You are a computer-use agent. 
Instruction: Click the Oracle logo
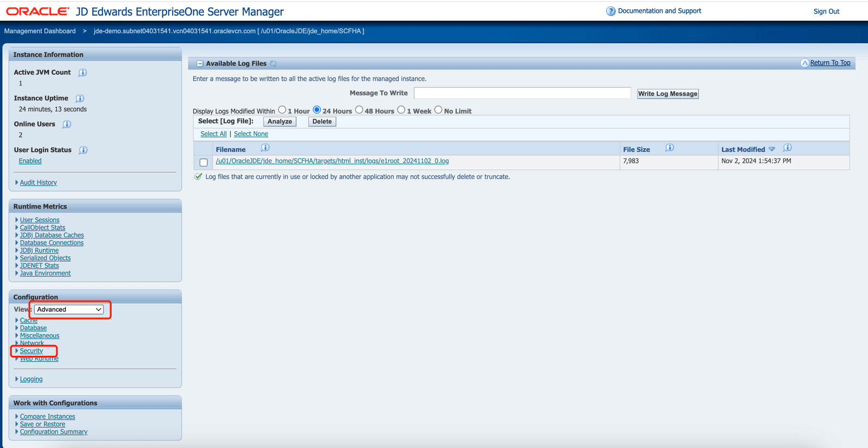(37, 11)
